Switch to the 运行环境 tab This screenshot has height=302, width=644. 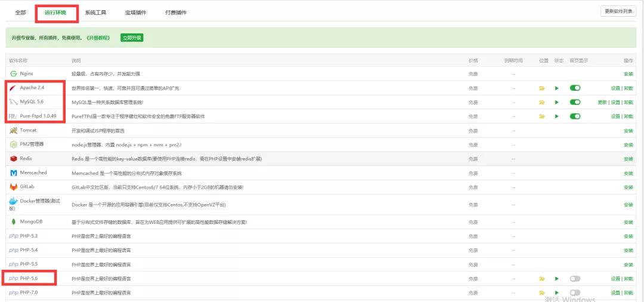[55, 13]
